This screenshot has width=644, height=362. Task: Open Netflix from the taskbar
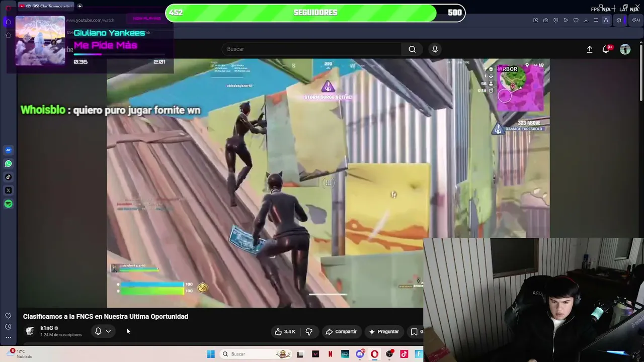click(330, 354)
